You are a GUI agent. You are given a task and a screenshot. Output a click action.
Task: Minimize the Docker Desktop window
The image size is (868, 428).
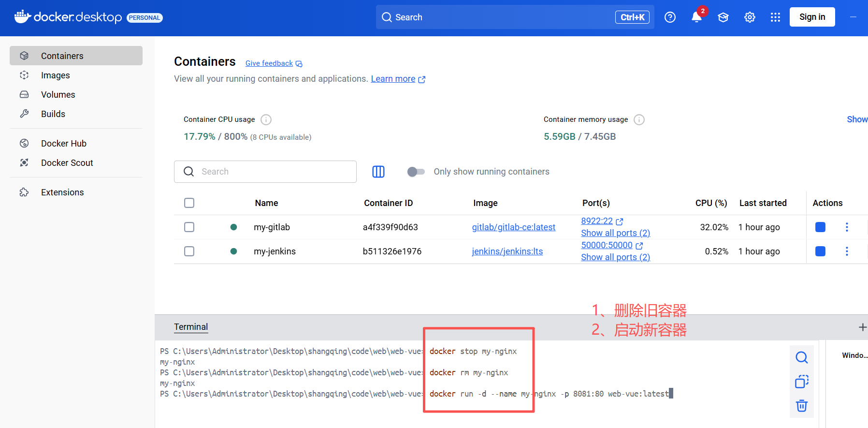[x=853, y=17]
